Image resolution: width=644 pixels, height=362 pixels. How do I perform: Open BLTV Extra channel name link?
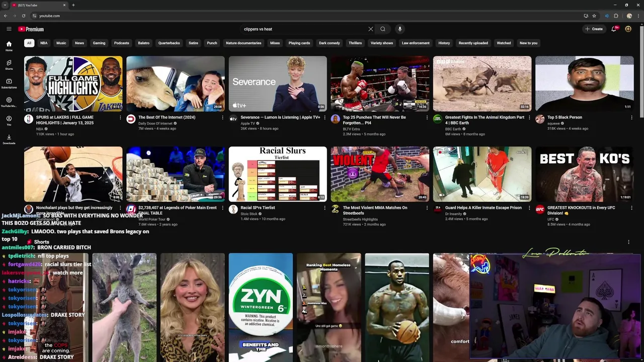(x=352, y=129)
